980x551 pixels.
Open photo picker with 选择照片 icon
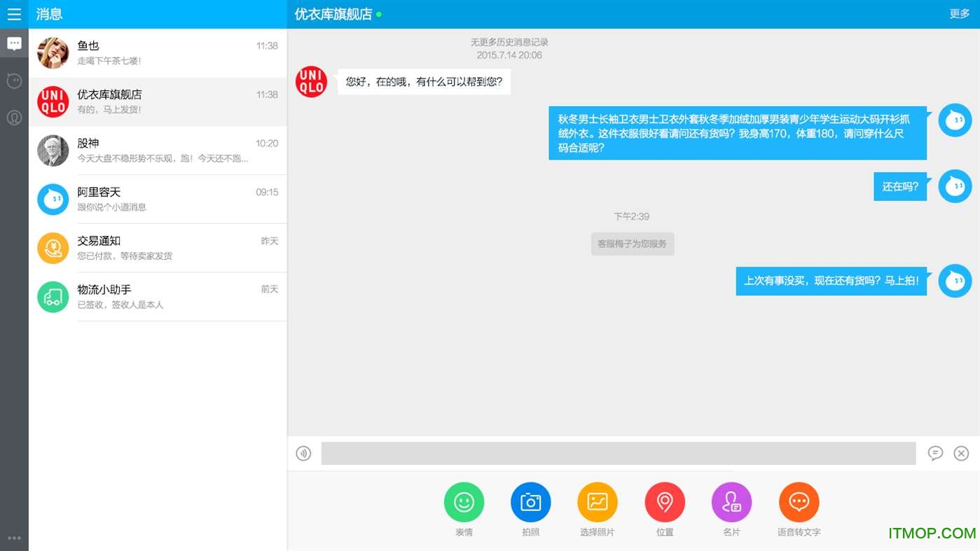point(597,501)
